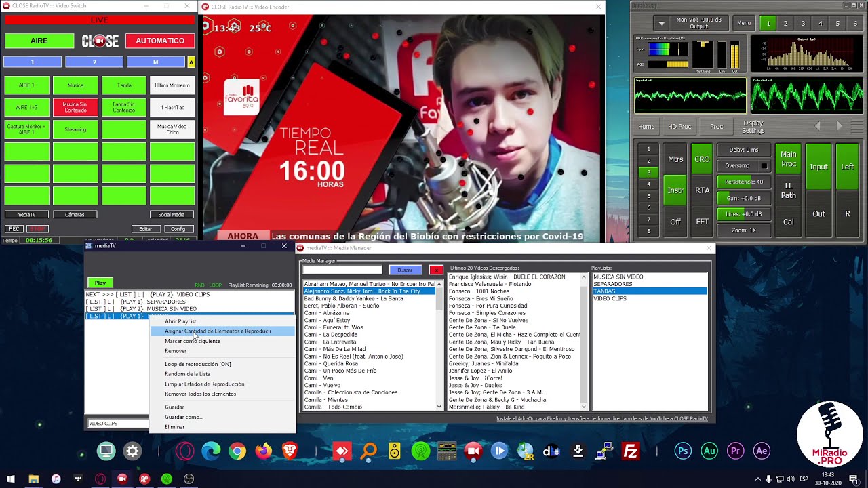868x488 pixels.
Task: Open Brave browser from the dock
Action: (290, 451)
